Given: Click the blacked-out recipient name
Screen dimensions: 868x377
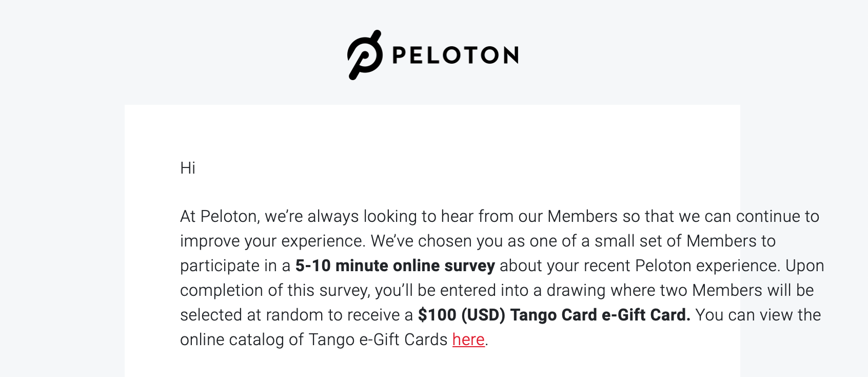Looking at the screenshot, I should tap(254, 167).
